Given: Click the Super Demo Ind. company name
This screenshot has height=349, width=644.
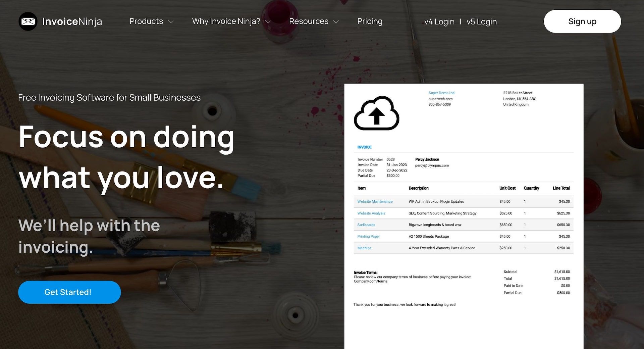Looking at the screenshot, I should click(441, 93).
